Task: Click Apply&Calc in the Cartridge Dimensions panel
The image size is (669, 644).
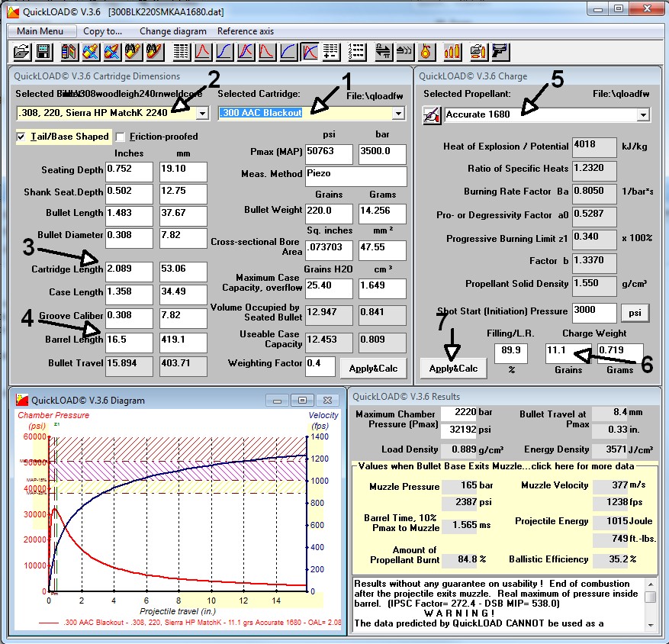Action: 373,369
